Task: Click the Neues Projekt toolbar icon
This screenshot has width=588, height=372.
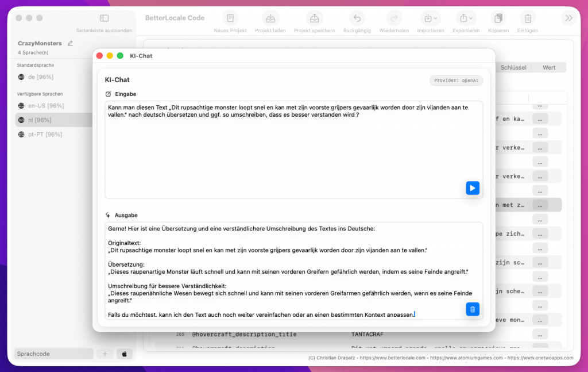Action: pos(230,18)
